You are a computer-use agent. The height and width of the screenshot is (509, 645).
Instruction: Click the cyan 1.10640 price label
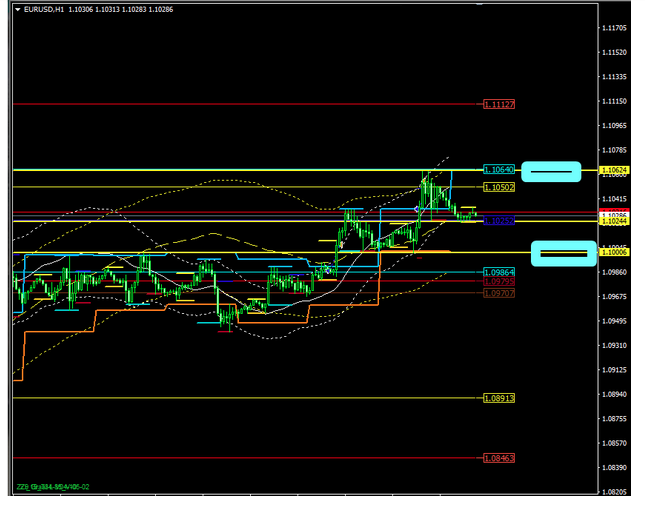tap(498, 170)
